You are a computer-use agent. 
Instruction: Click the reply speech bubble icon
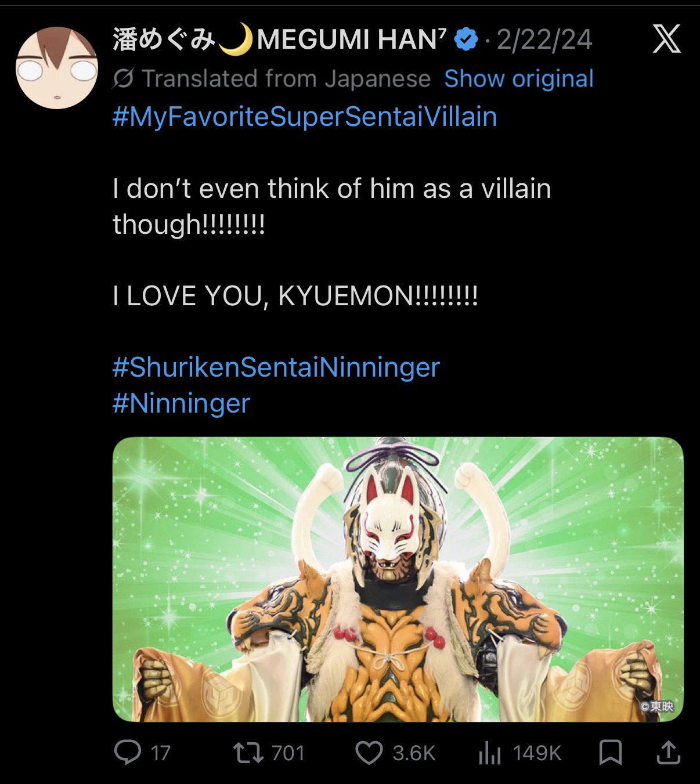point(126,753)
